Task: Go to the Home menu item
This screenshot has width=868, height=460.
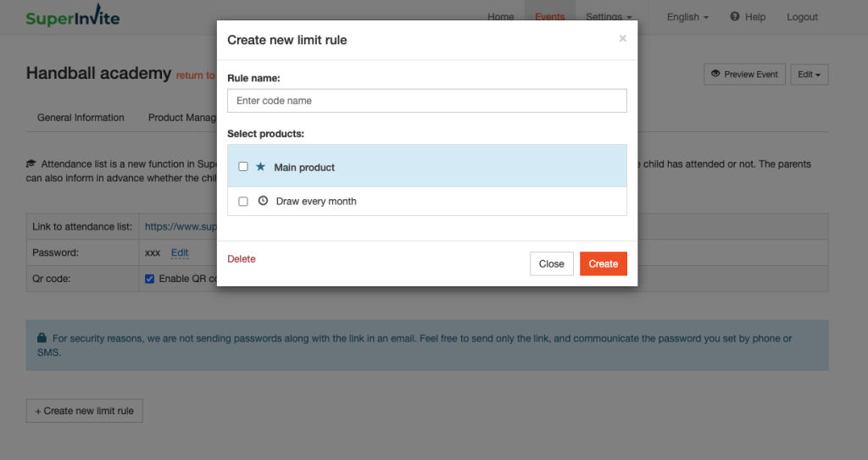Action: [x=501, y=17]
